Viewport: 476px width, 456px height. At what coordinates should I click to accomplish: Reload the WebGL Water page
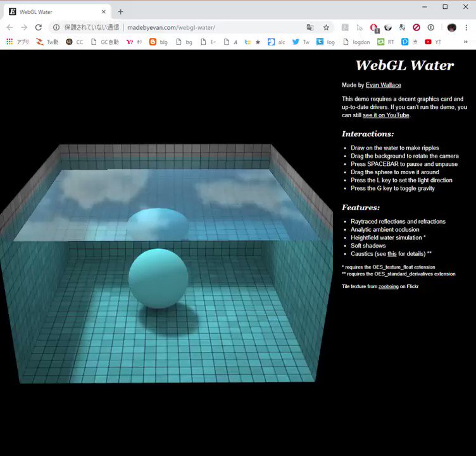[x=39, y=28]
